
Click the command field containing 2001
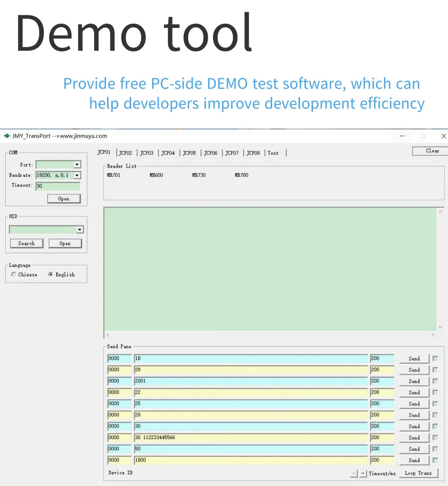[x=251, y=381]
